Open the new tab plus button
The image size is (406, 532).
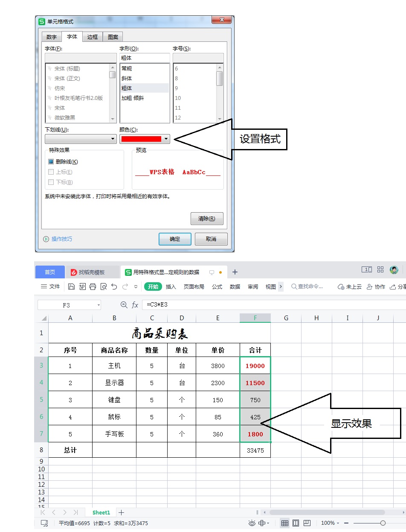pos(235,272)
